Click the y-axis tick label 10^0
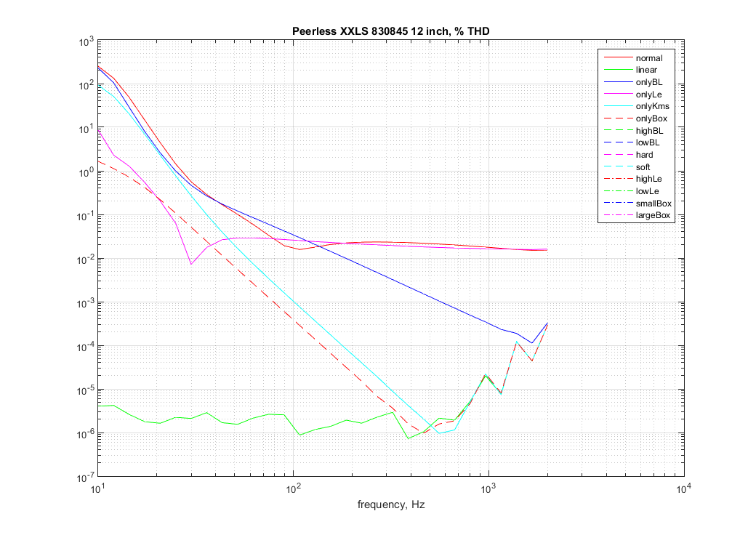This screenshot has width=756, height=535. point(86,172)
